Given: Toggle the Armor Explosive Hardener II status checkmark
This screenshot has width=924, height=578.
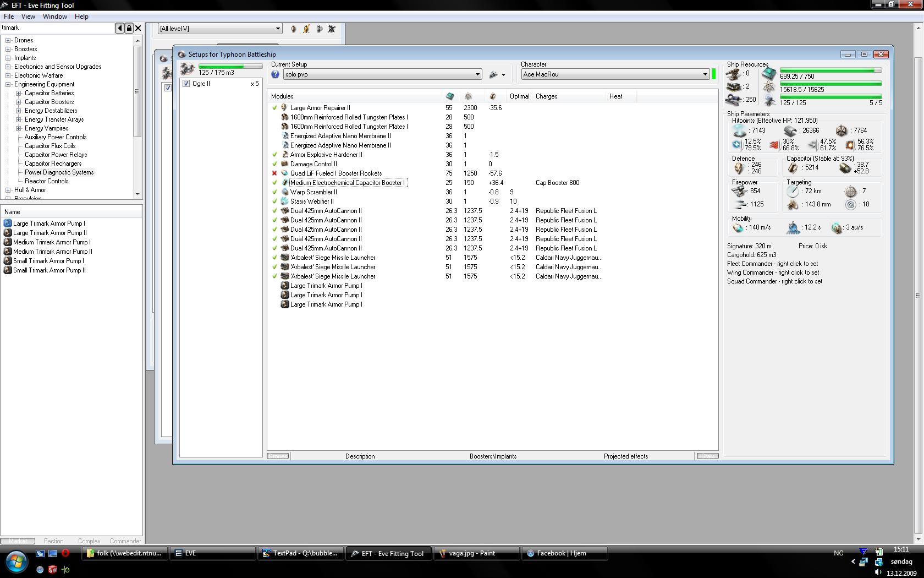Looking at the screenshot, I should click(x=274, y=155).
